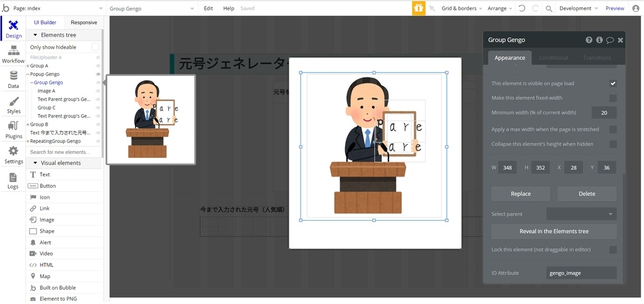Open the Grid & borders dropdown
This screenshot has height=304, width=644.
462,9
